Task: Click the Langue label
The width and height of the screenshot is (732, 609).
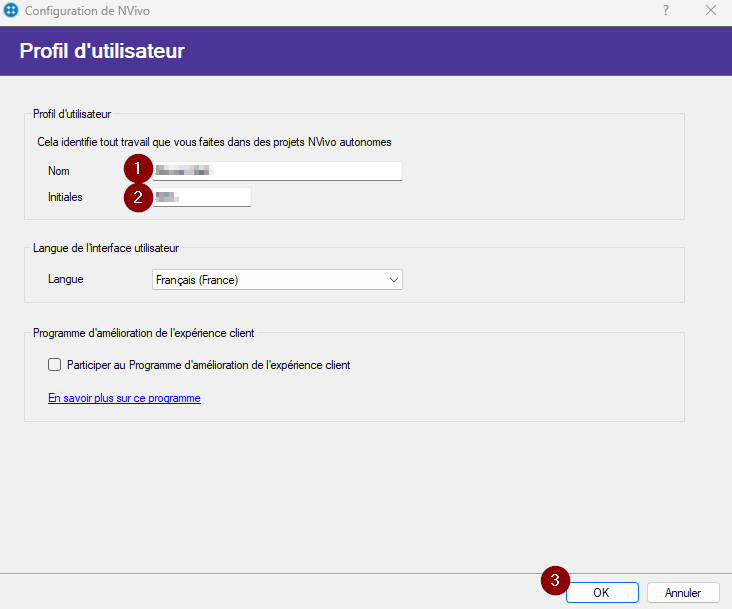Action: click(65, 279)
